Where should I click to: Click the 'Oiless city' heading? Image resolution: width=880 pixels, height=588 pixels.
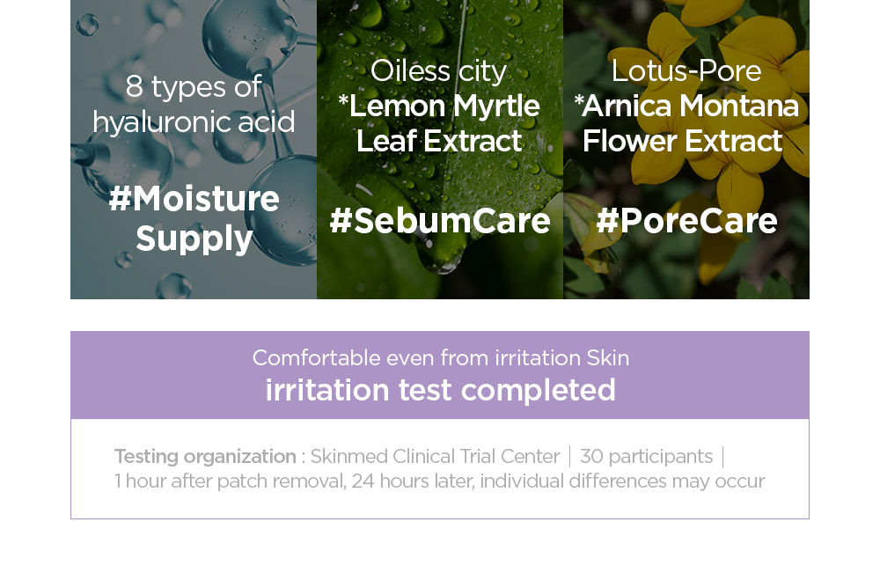pyautogui.click(x=439, y=71)
